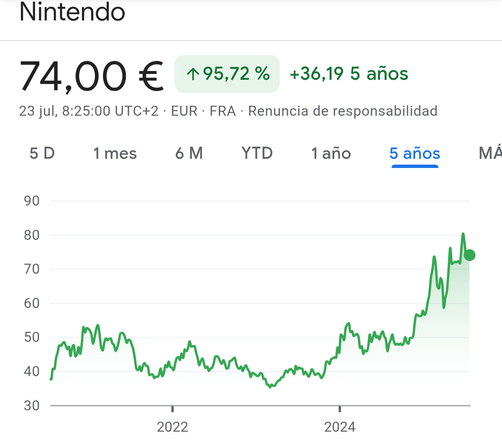Screen dimensions: 502x448
Task: Click the 95,72 % change badge
Action: (x=227, y=74)
